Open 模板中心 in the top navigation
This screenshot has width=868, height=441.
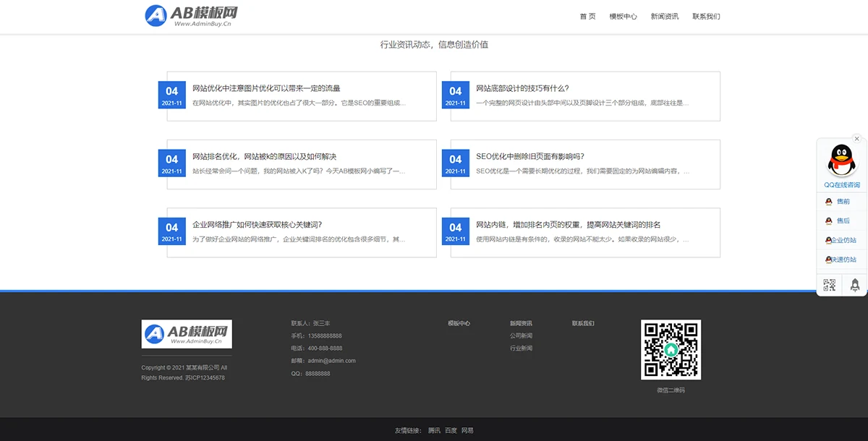[x=623, y=17]
